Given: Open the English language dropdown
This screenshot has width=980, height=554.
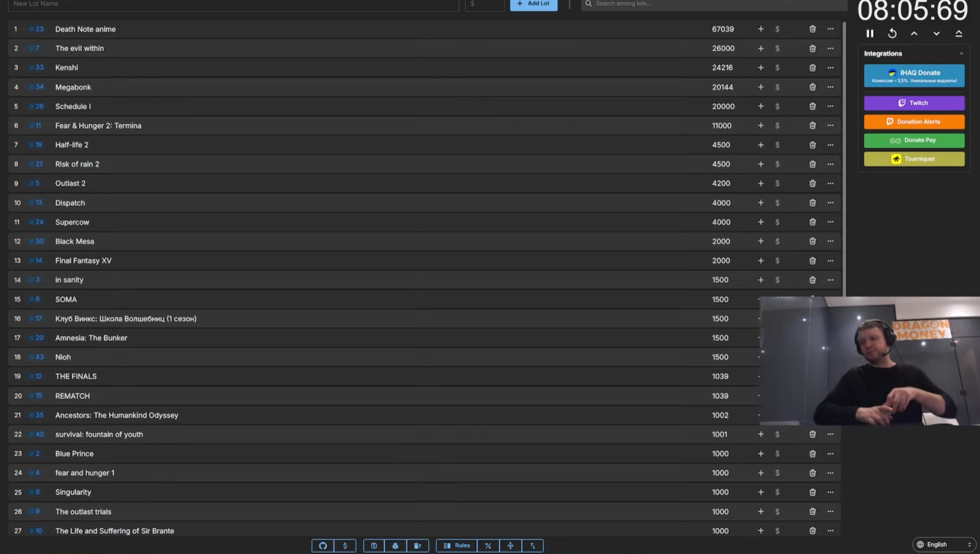Looking at the screenshot, I should pos(944,545).
